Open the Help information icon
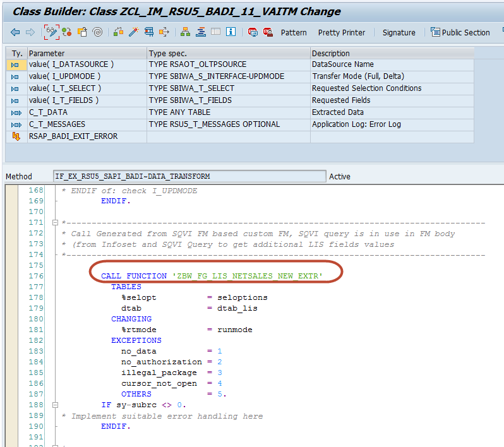 [x=231, y=32]
